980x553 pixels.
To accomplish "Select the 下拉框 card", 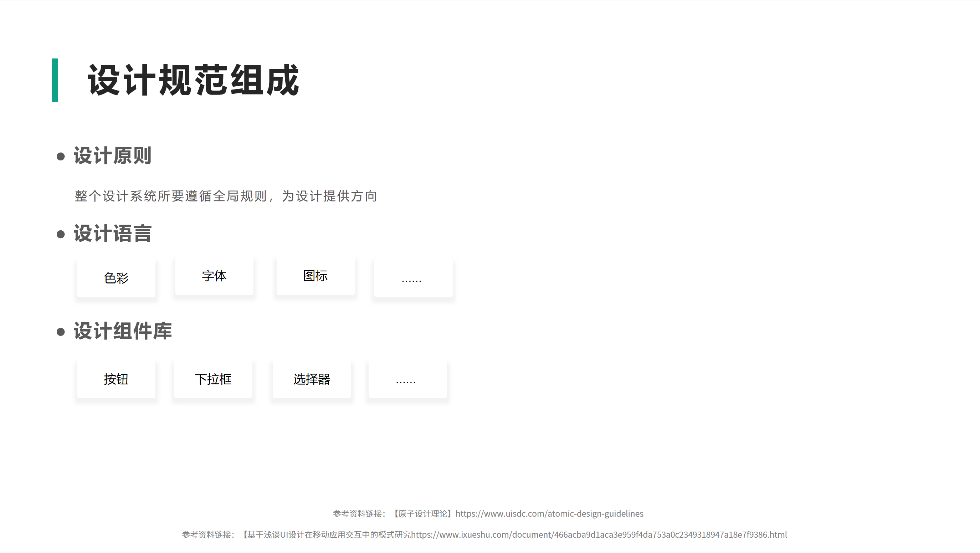I will (213, 379).
